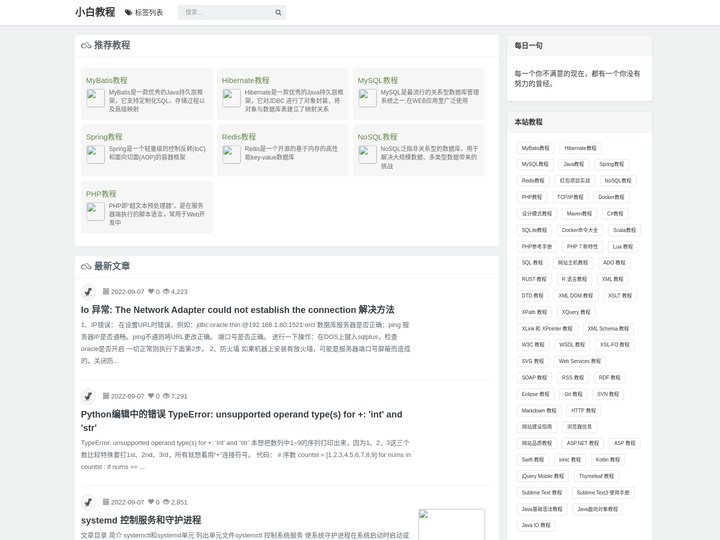Click the eye views icon showing 4,223
The width and height of the screenshot is (720, 540).
point(166,292)
